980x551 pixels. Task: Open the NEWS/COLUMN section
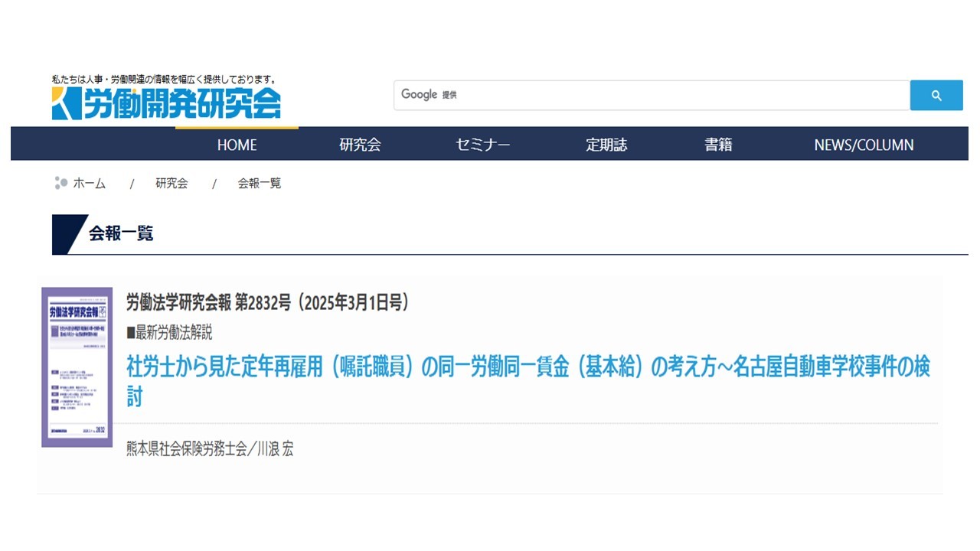[864, 145]
